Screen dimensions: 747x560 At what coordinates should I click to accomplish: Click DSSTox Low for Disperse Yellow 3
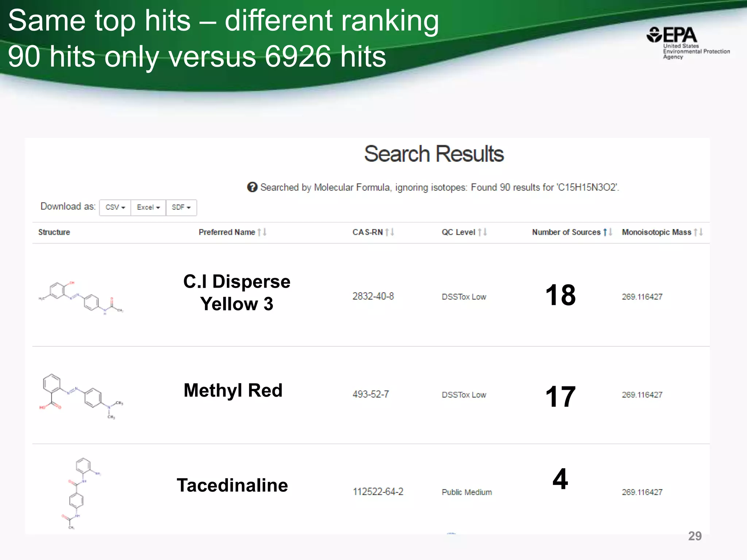click(x=464, y=297)
